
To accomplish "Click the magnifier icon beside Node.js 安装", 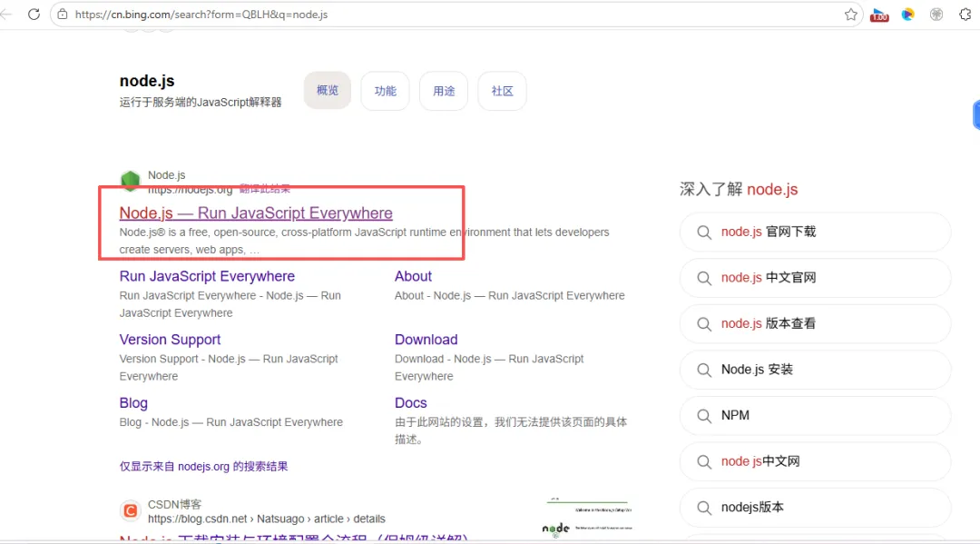I will click(704, 370).
